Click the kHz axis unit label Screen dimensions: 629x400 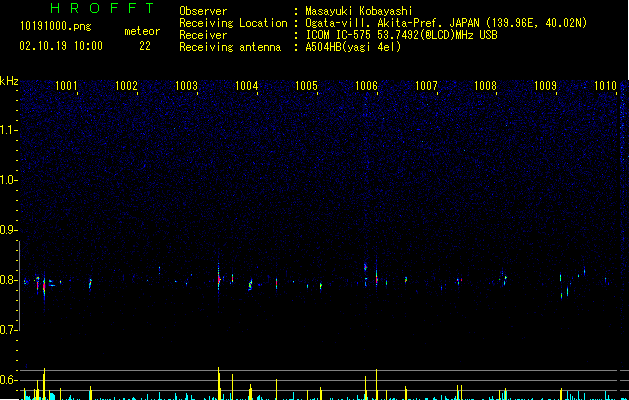tap(9, 81)
